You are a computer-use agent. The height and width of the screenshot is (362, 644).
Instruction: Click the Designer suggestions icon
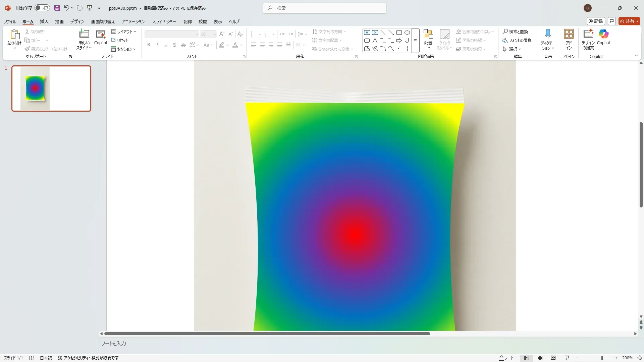588,34
